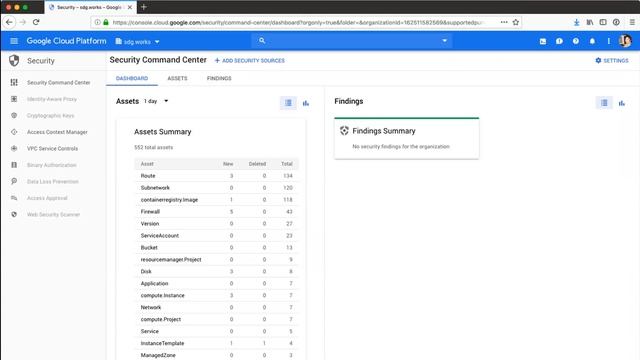Click the Access Approval sidebar icon

(x=14, y=198)
